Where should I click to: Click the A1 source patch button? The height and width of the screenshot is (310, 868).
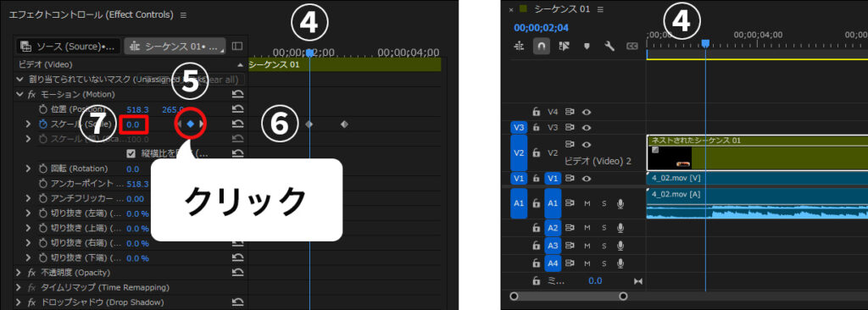[519, 203]
